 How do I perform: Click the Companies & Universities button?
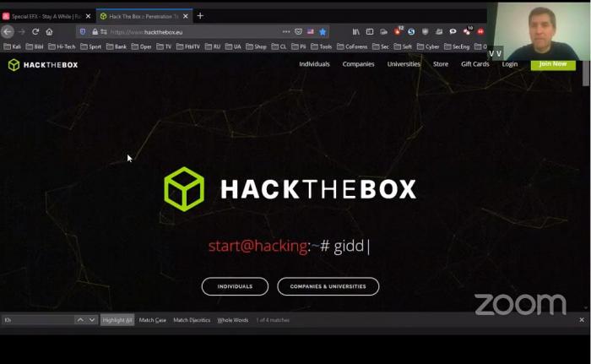click(328, 286)
